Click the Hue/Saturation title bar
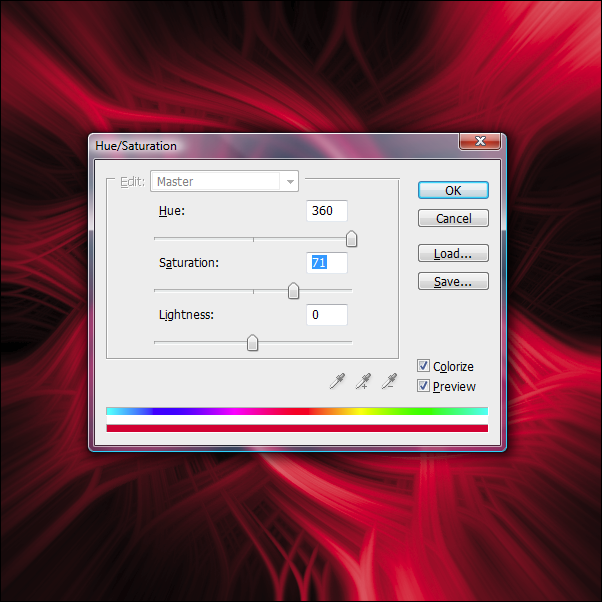Screen dimensions: 602x602 pyautogui.click(x=270, y=146)
